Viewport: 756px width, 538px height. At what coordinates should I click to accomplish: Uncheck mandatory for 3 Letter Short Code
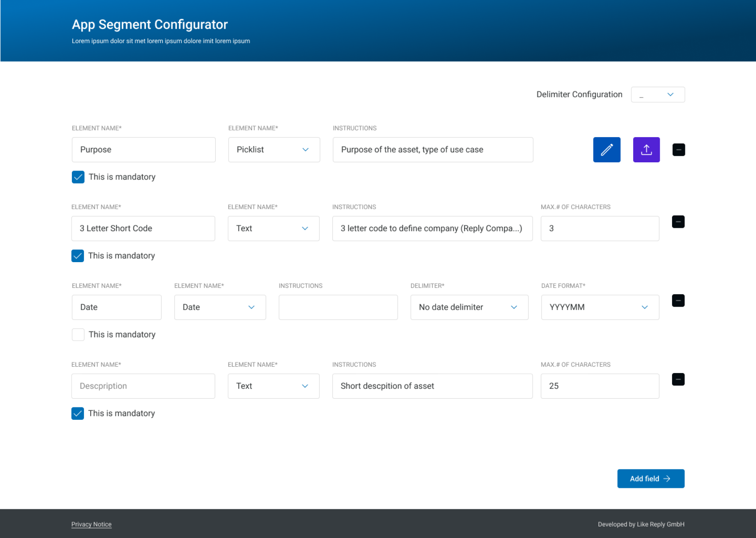point(77,256)
